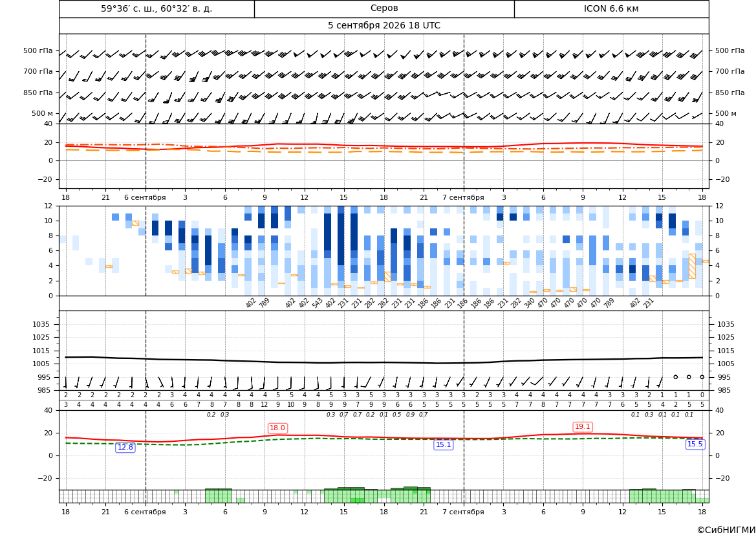
Task: Select the coordinates header cell
Action: coord(157,8)
